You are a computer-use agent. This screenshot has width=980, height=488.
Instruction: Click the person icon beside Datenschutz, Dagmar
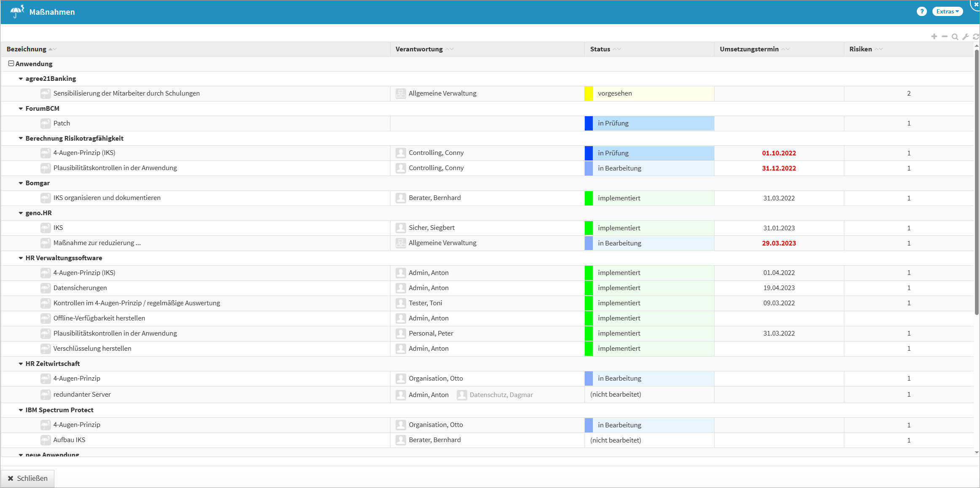point(462,395)
